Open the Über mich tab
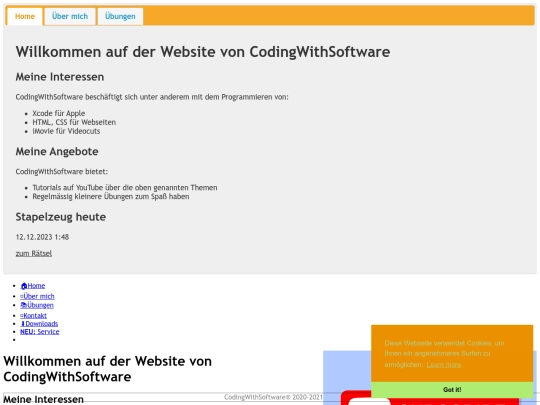Image resolution: width=540 pixels, height=405 pixels. pos(70,16)
